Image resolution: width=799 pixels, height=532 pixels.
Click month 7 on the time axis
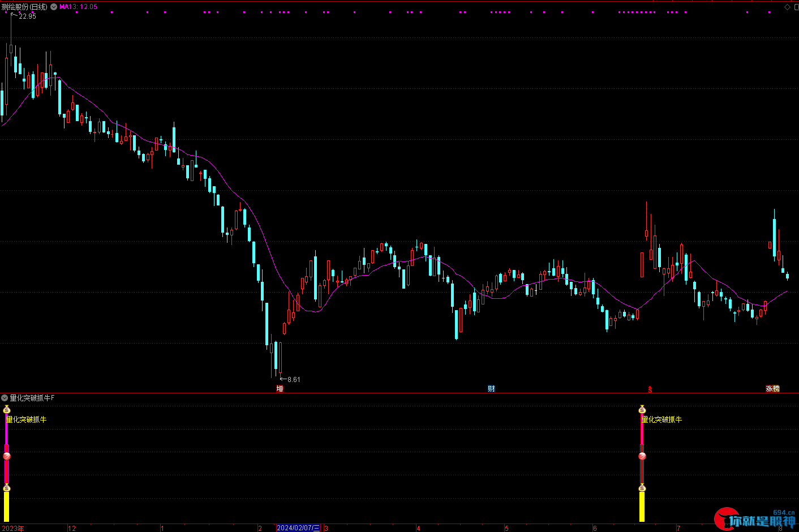(678, 528)
